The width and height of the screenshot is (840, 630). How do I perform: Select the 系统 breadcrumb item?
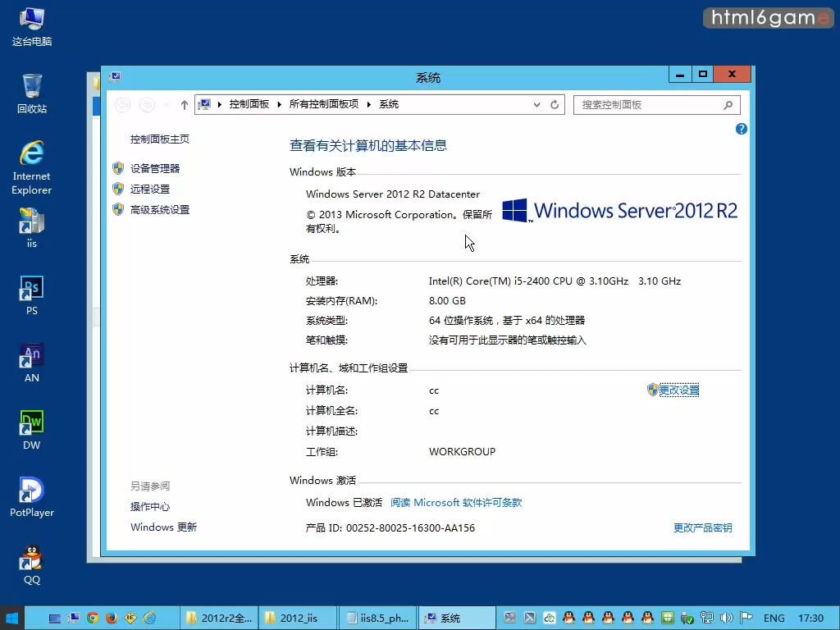pos(389,104)
